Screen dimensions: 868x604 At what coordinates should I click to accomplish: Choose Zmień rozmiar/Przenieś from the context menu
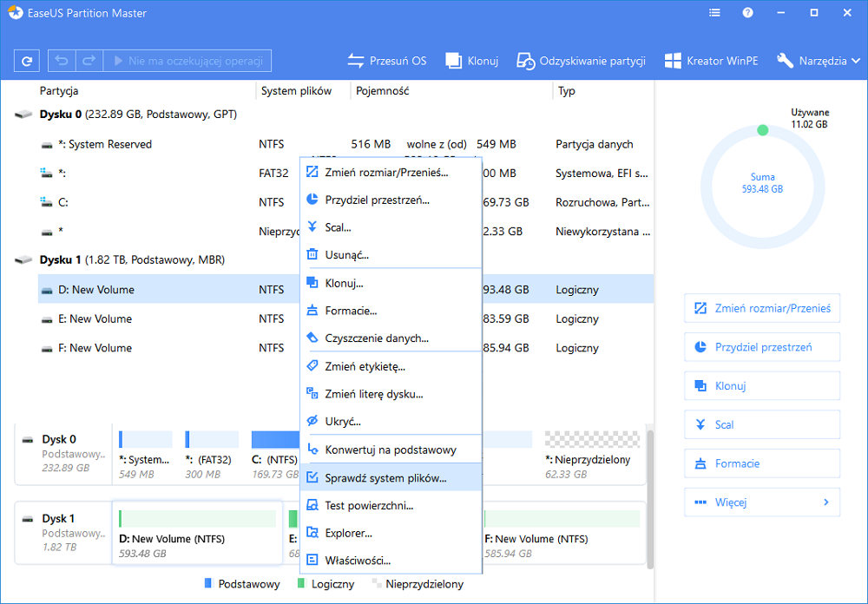pos(391,172)
